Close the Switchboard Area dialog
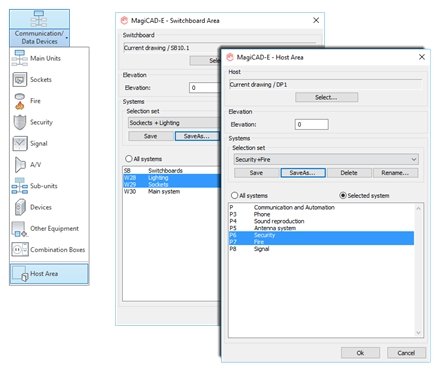 (316, 20)
